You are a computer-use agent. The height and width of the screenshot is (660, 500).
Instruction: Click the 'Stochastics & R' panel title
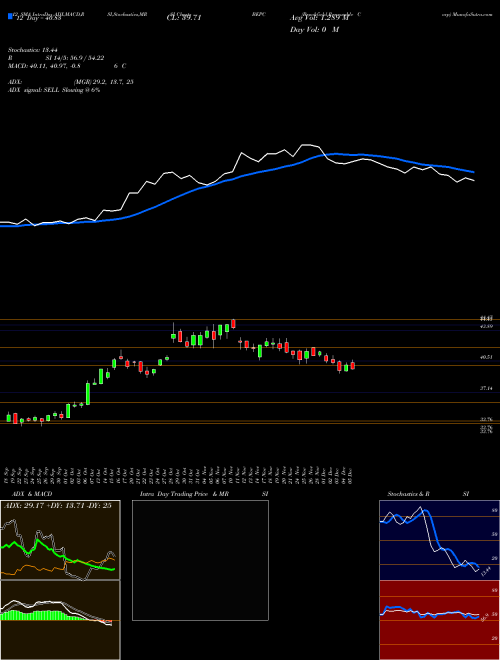[x=408, y=494]
